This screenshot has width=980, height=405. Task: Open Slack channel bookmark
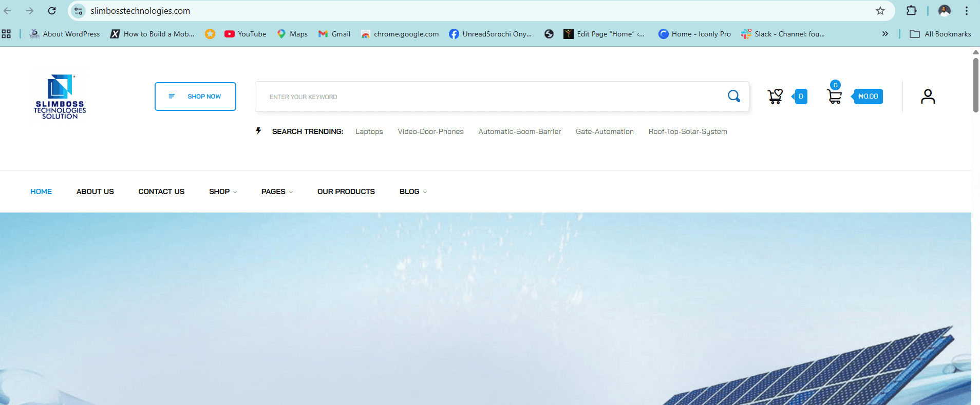pyautogui.click(x=783, y=34)
